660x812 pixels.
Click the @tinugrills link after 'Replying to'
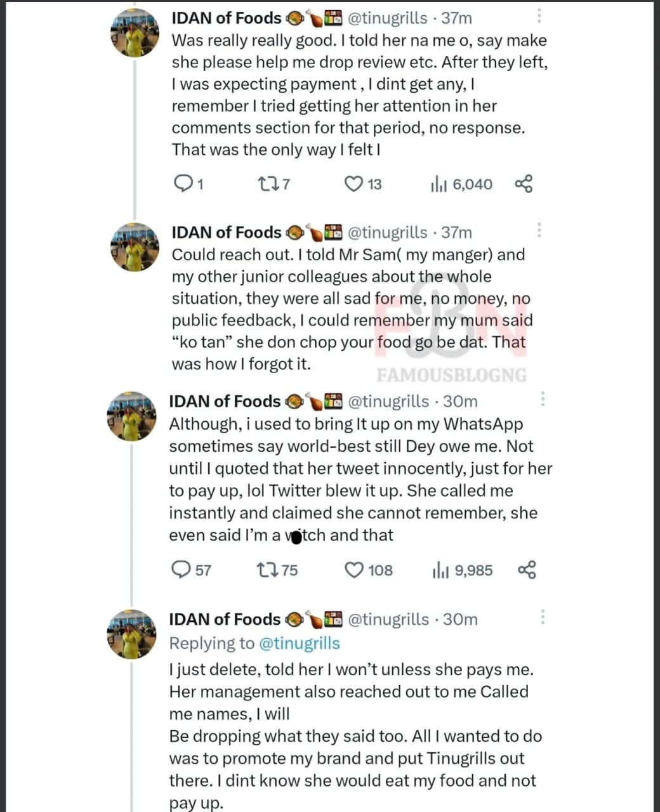click(x=299, y=643)
